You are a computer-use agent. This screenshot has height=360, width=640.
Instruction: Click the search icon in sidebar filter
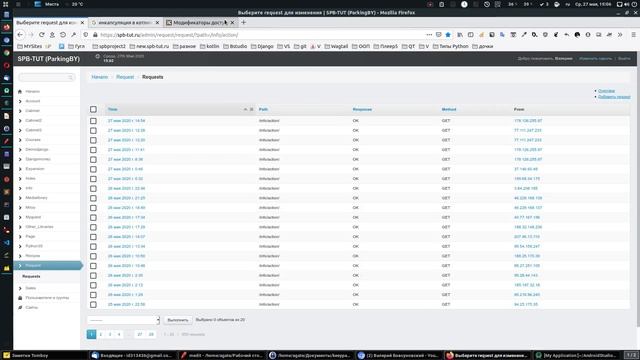click(70, 77)
